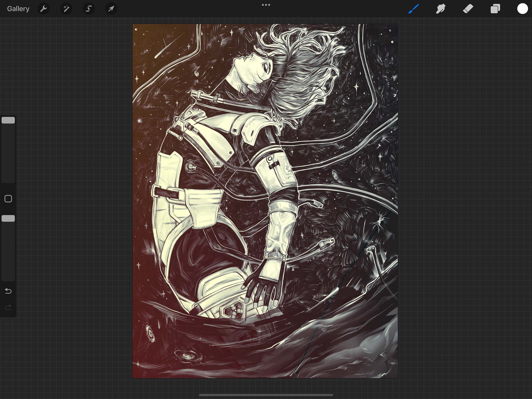
Task: Select the Paint brush tool
Action: [x=413, y=9]
